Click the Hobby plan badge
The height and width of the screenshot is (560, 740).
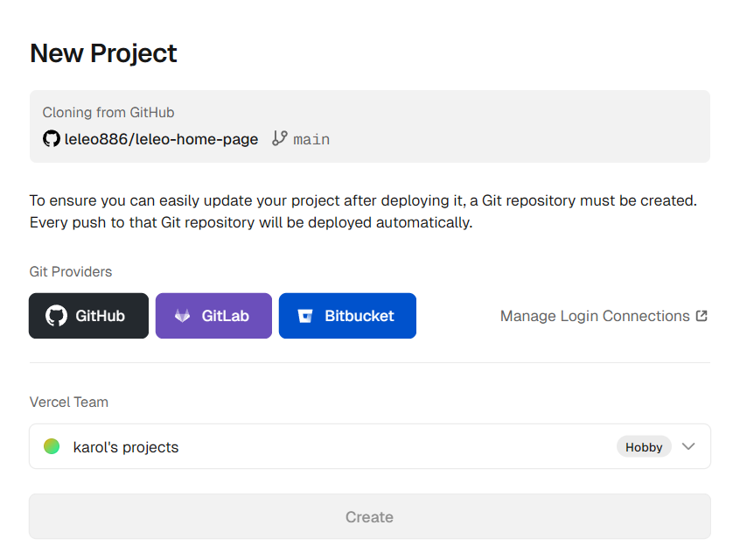click(644, 446)
